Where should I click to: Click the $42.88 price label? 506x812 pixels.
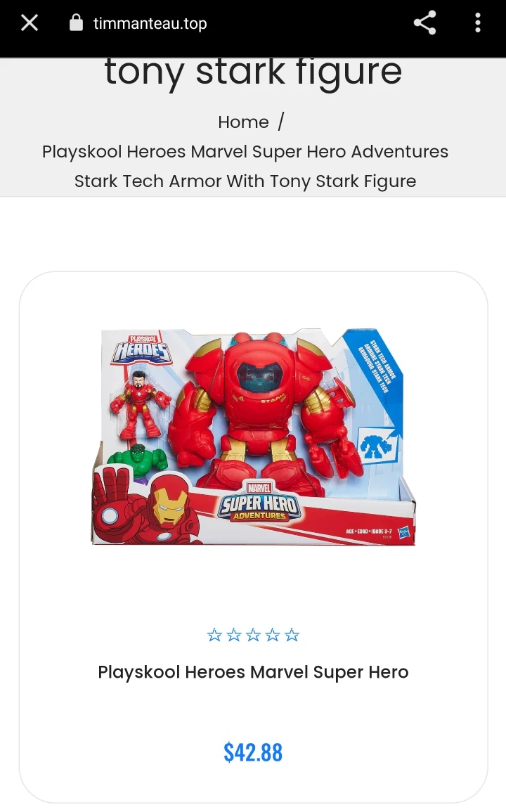(253, 752)
